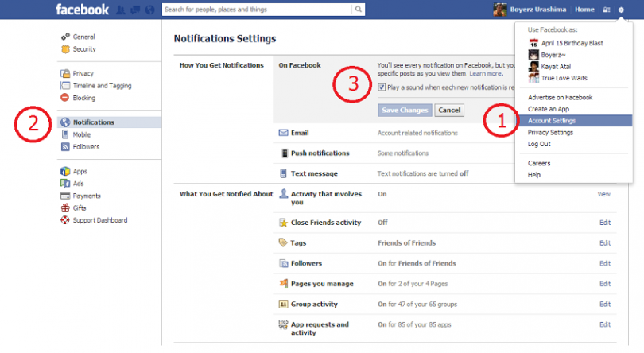Click the Blocking red icon in sidebar
This screenshot has width=644, height=353.
66,98
